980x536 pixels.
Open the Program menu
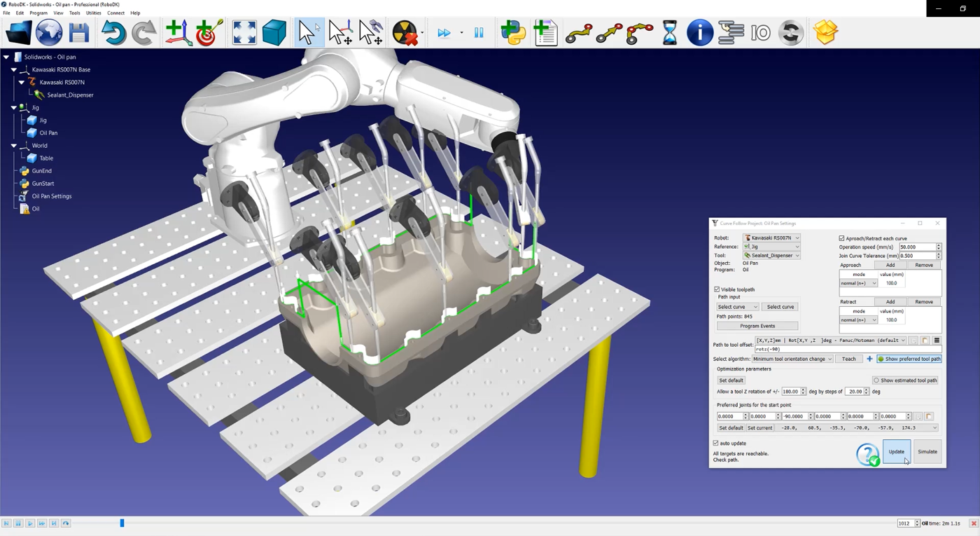(x=38, y=13)
